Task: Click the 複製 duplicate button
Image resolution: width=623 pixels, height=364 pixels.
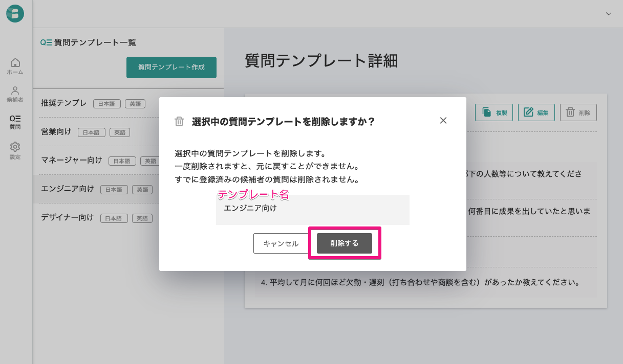Action: (494, 112)
